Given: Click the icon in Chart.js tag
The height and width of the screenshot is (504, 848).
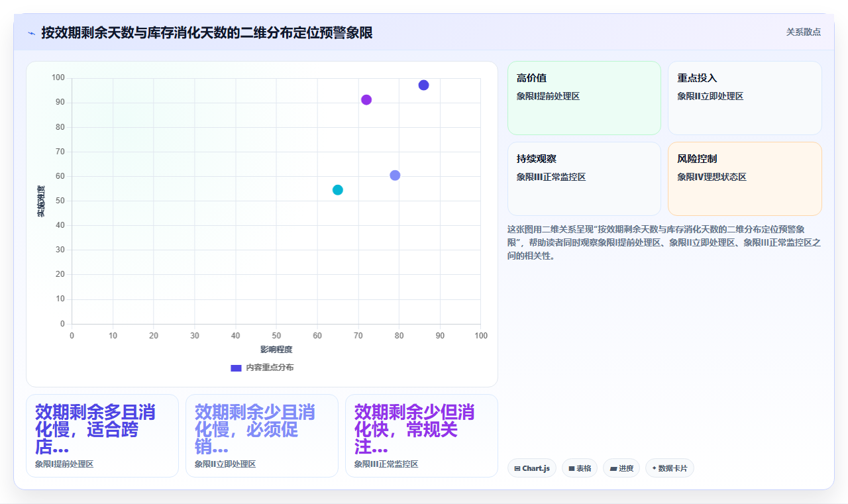Looking at the screenshot, I should tap(517, 469).
